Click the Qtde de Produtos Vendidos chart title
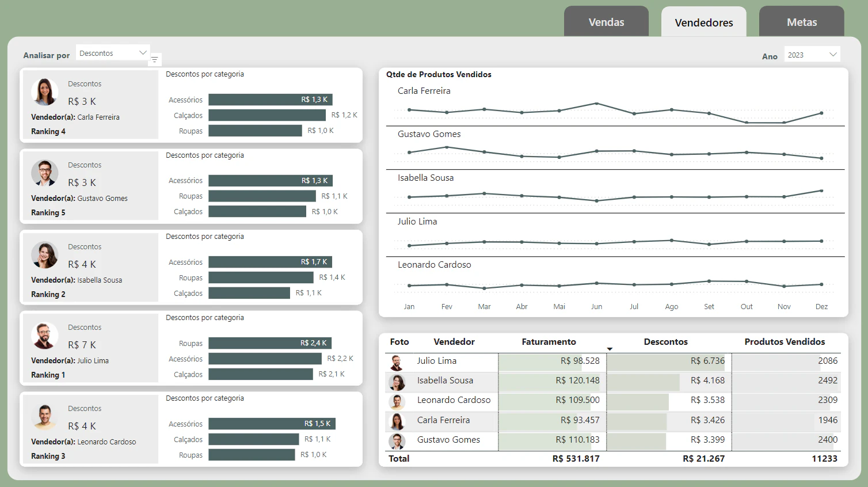The height and width of the screenshot is (487, 868). point(439,74)
